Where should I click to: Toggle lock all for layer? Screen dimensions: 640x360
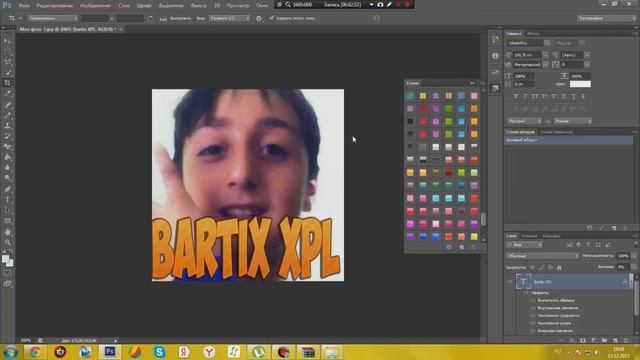tap(559, 268)
